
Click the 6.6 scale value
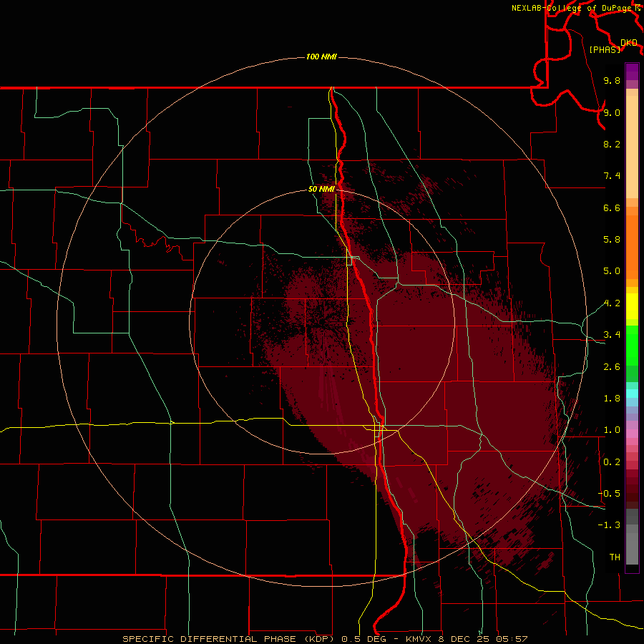coord(612,208)
